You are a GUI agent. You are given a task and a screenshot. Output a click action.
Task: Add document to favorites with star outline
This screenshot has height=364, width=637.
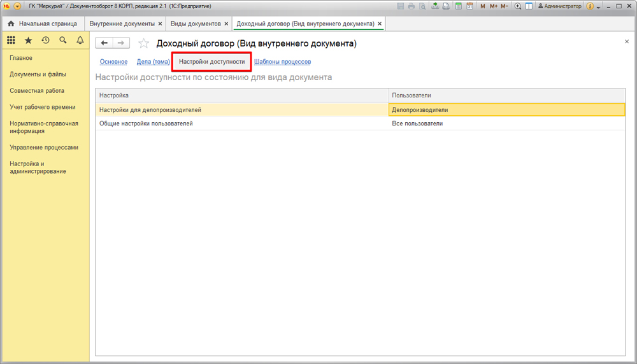tap(144, 43)
